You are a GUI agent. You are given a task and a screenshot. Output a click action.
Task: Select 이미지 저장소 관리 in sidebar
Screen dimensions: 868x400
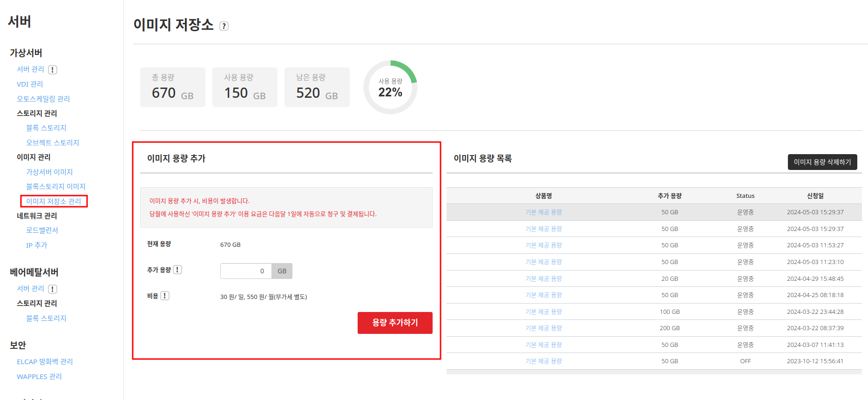click(x=54, y=201)
